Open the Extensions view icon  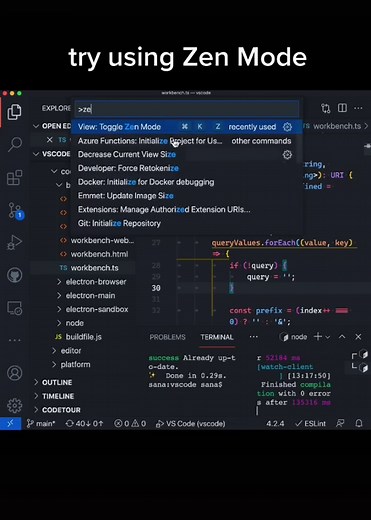click(x=15, y=177)
